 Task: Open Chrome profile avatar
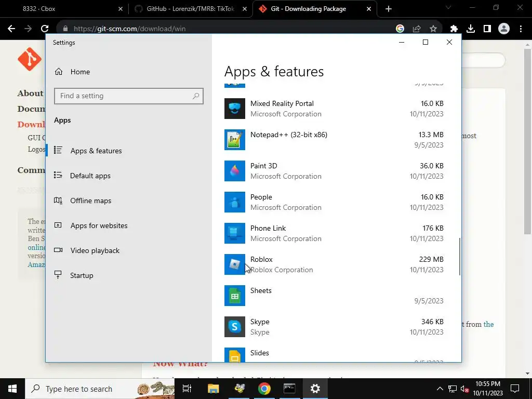point(504,29)
